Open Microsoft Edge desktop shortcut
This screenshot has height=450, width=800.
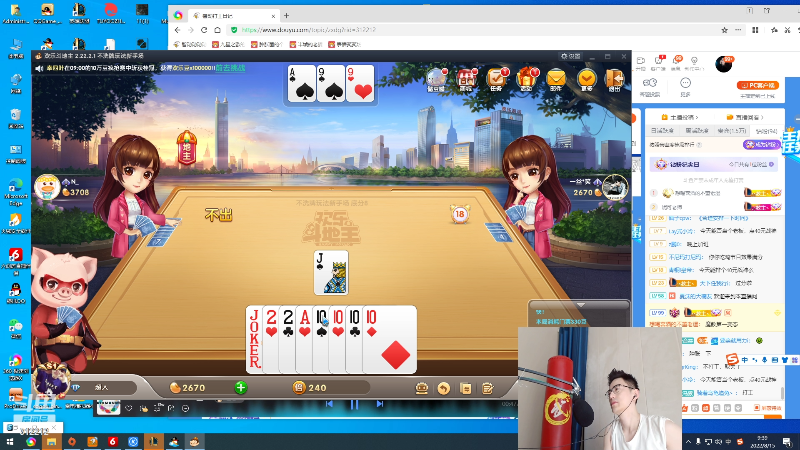(15, 192)
